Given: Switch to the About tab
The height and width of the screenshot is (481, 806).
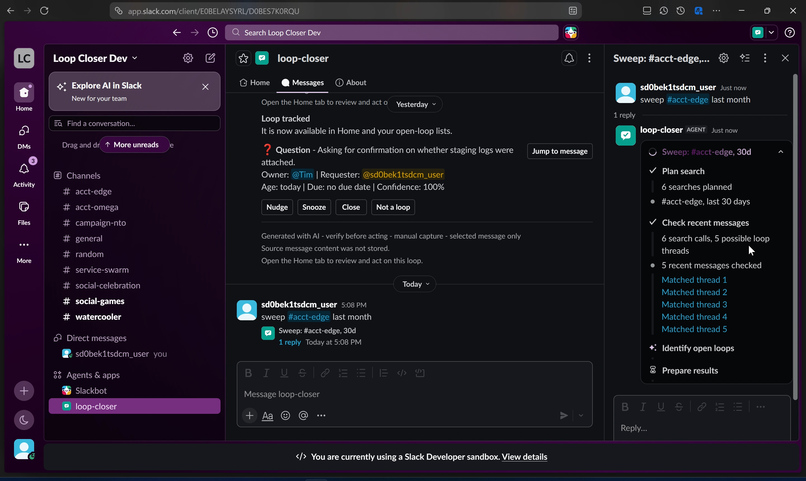Looking at the screenshot, I should (x=351, y=82).
